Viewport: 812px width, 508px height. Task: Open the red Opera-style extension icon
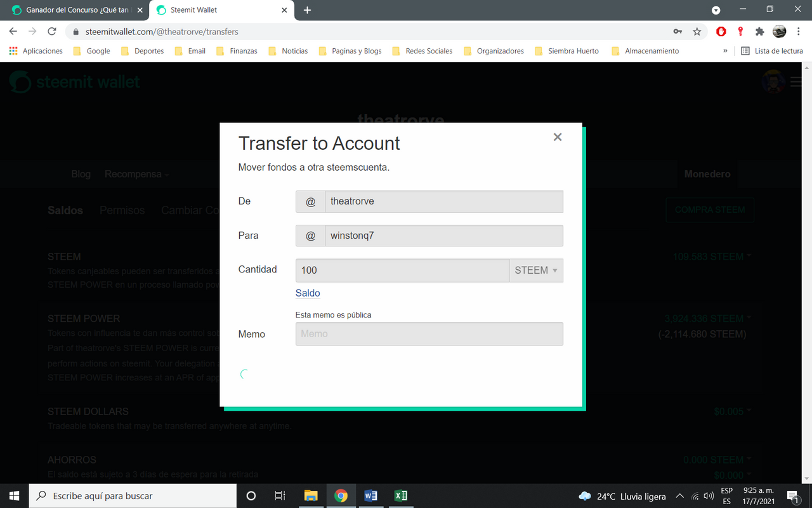[721, 31]
